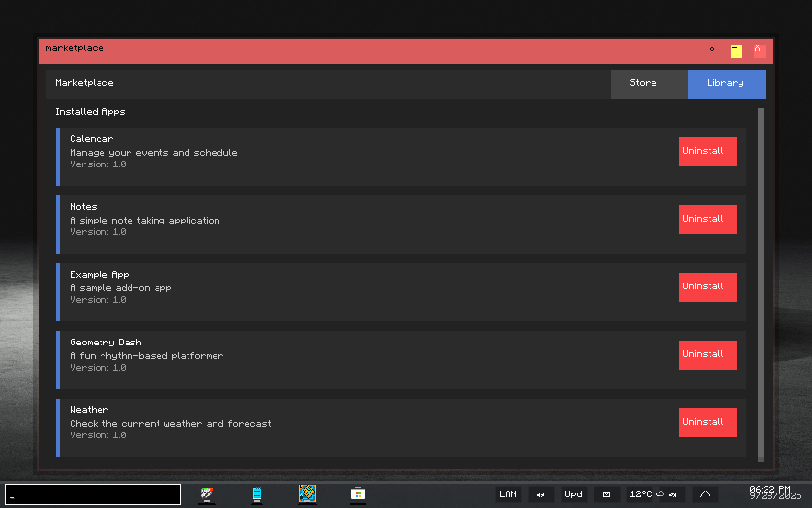Expand the tray caret arrow
This screenshot has height=508, width=812.
click(x=705, y=494)
